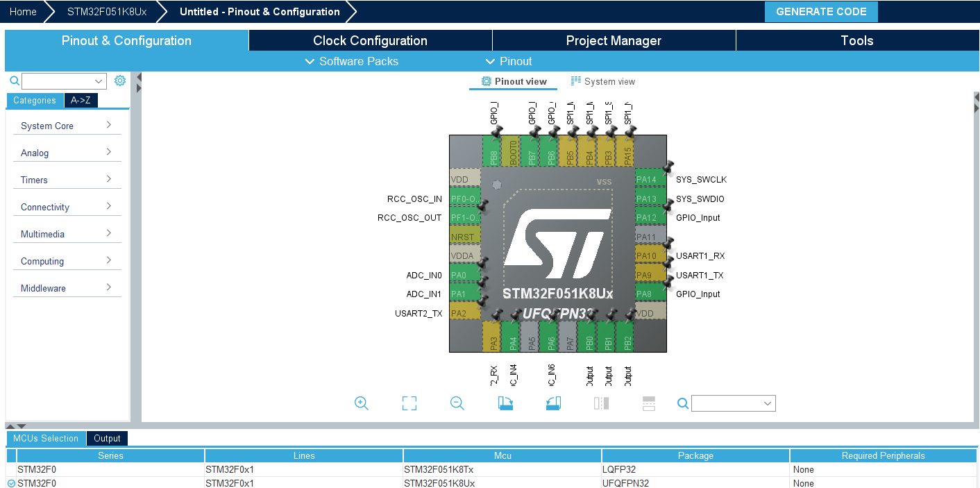The width and height of the screenshot is (980, 488).
Task: Open the Tools tab
Action: tap(857, 40)
